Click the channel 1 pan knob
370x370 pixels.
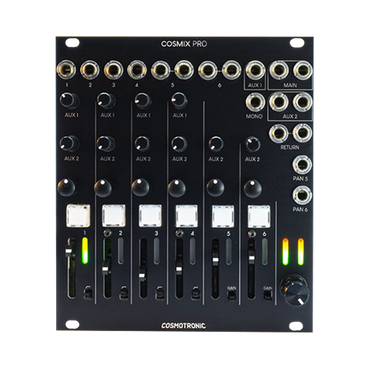coord(66,187)
